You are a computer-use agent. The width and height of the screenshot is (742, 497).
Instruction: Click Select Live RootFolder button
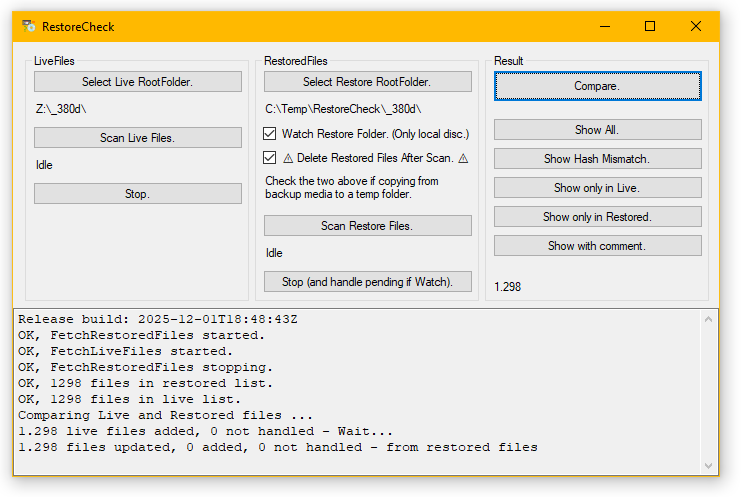pos(138,81)
